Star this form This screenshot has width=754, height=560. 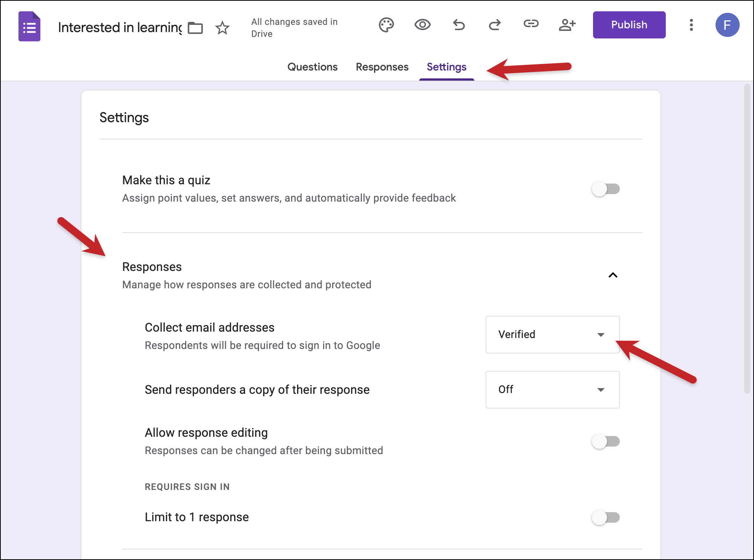click(222, 28)
